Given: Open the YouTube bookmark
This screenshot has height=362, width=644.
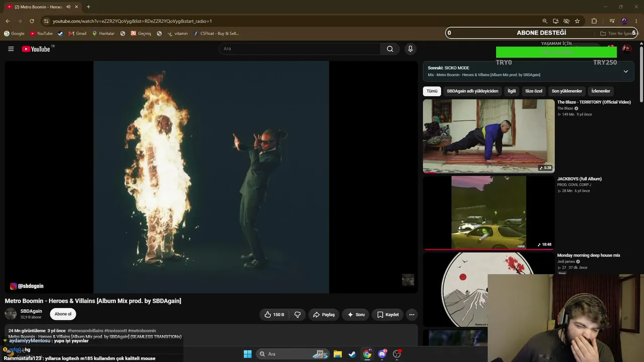Looking at the screenshot, I should pyautogui.click(x=41, y=33).
